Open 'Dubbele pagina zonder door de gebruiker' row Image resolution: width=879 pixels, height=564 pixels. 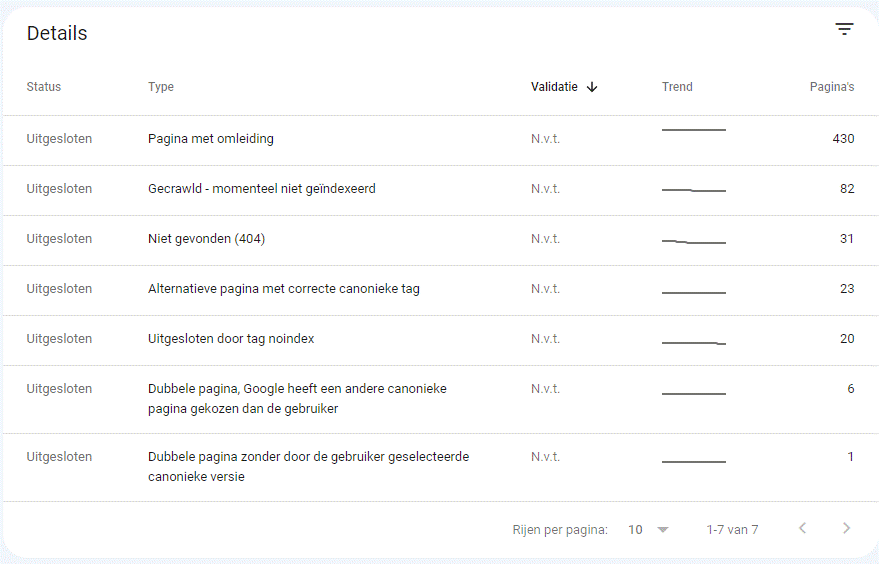[441, 467]
